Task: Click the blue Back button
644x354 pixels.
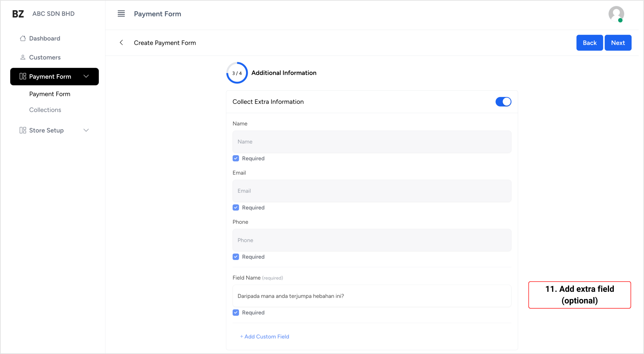Action: [589, 43]
